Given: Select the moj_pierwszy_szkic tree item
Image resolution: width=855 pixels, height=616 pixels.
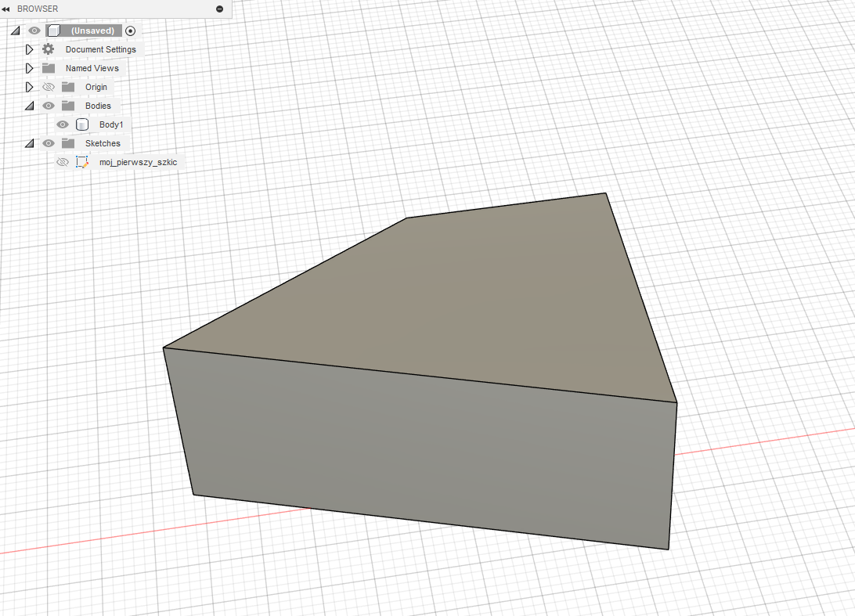Looking at the screenshot, I should (x=138, y=162).
